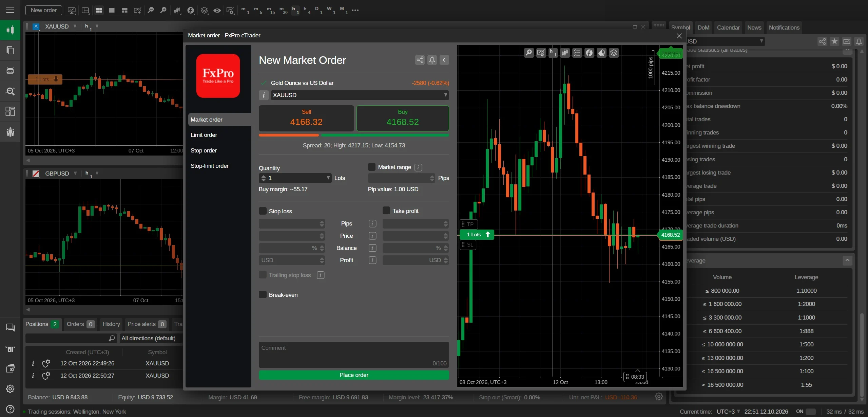868x417 pixels.
Task: Click symbol info 'i' icon beside XAUUSD
Action: point(264,95)
